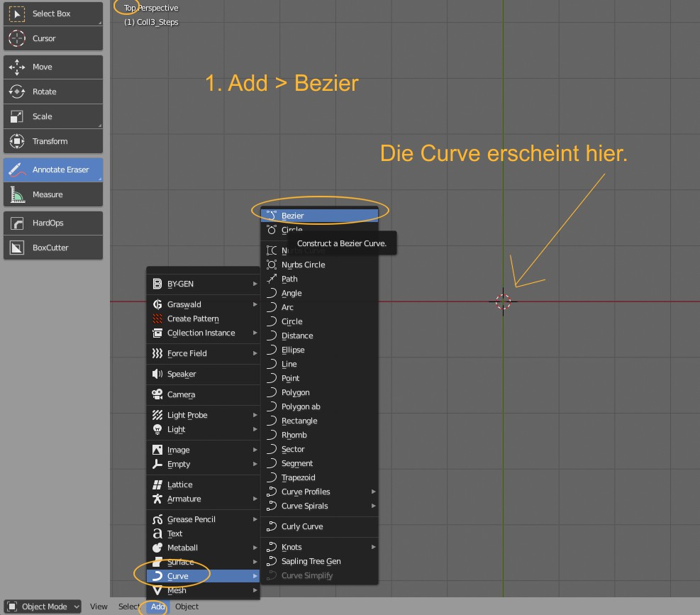Expand Curve Profiles submenu
Image resolution: width=700 pixels, height=615 pixels.
click(319, 492)
